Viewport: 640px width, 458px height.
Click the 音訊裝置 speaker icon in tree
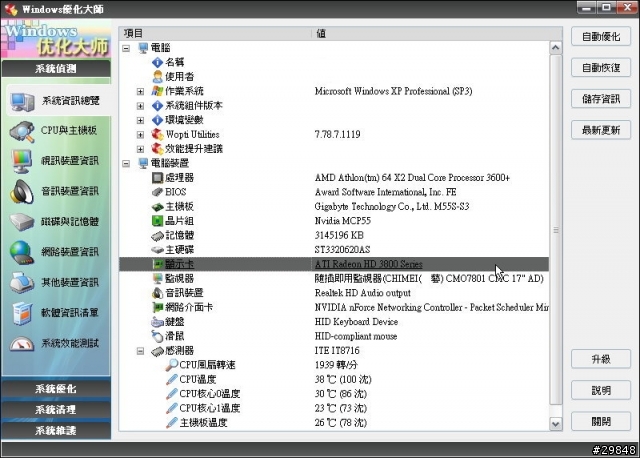coord(157,293)
